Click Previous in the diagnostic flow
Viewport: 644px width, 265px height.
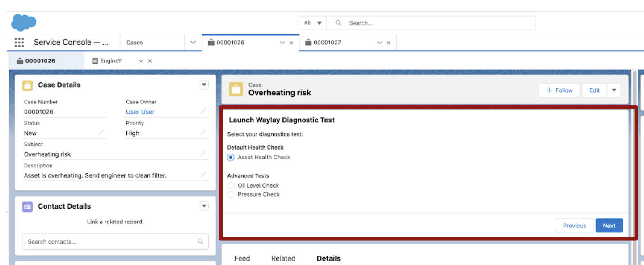coord(574,226)
